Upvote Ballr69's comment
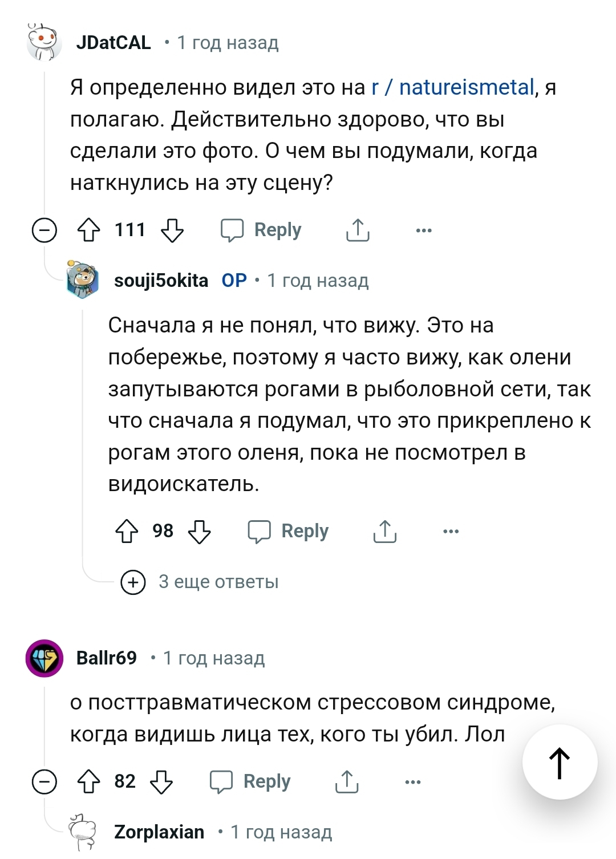616x859 pixels. [x=88, y=782]
